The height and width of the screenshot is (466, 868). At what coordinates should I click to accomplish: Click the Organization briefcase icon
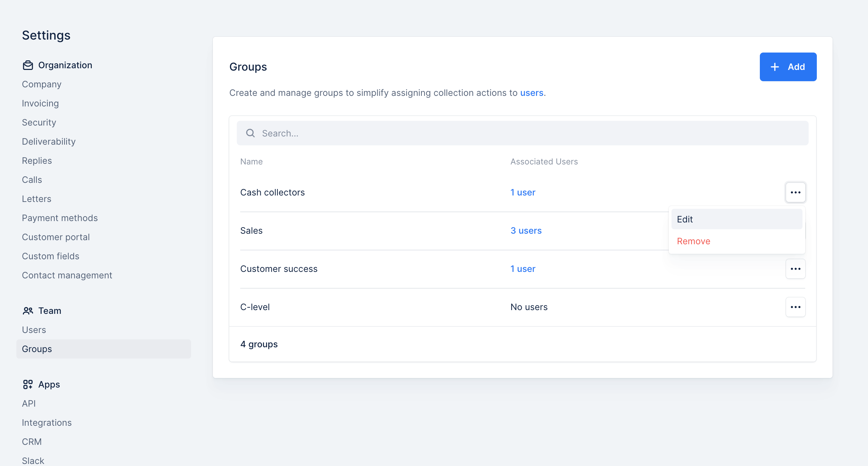(28, 65)
